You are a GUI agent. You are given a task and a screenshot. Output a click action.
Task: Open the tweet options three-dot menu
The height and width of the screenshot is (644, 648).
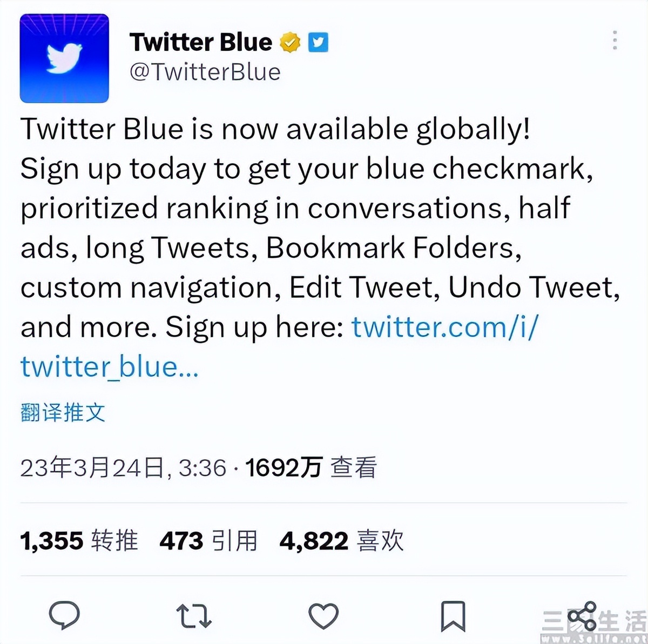click(x=615, y=39)
